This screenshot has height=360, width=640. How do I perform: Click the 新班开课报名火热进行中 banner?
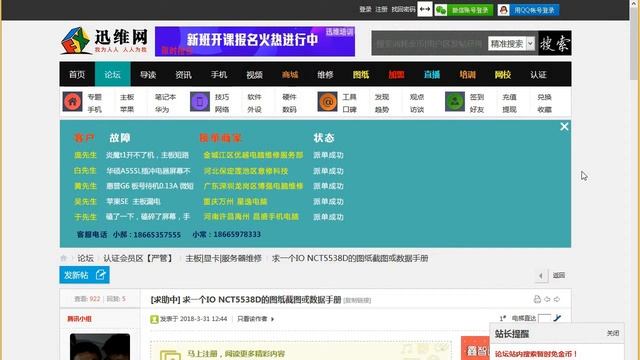tap(255, 41)
